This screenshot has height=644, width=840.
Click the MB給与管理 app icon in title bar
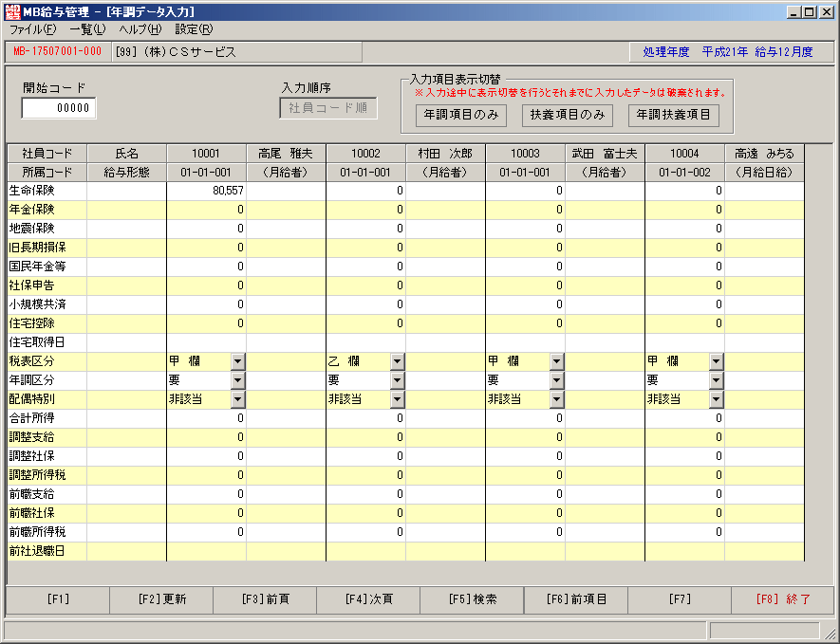click(12, 11)
